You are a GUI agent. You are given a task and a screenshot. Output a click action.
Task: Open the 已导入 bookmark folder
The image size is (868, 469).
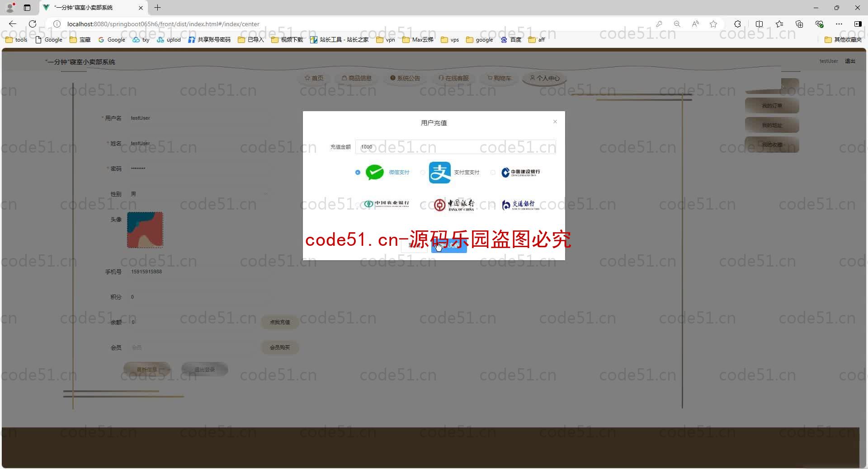point(251,40)
